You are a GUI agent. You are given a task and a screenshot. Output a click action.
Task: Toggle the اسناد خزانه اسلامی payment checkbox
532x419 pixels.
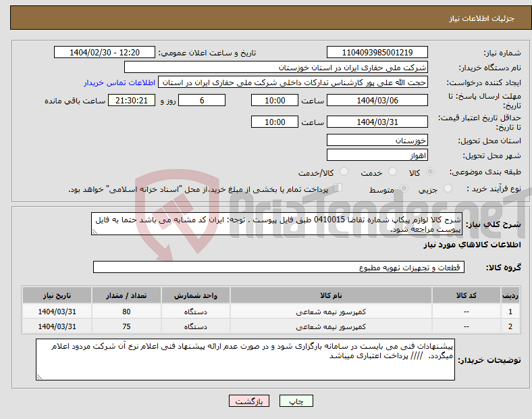338,188
